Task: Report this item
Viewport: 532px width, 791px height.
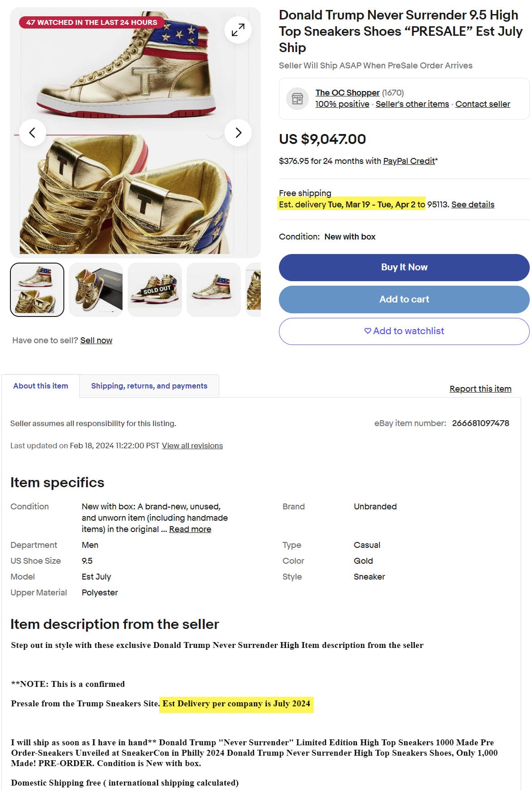Action: 480,389
